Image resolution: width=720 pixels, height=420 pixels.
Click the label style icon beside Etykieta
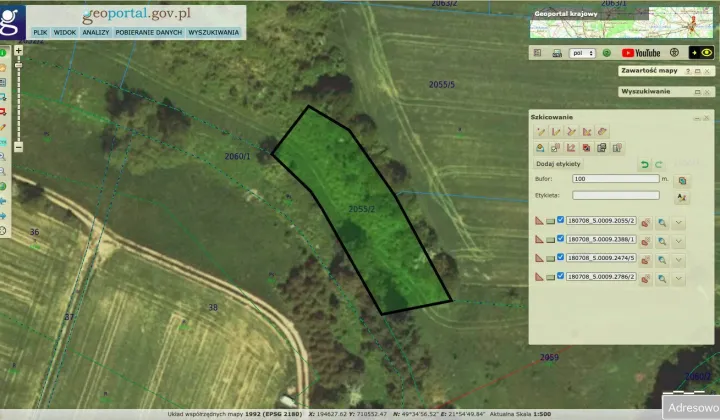683,197
